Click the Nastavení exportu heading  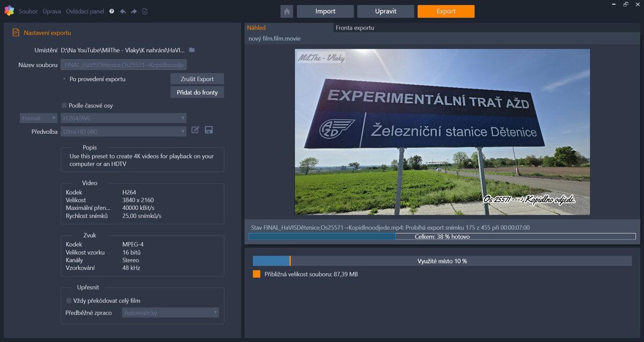(47, 33)
